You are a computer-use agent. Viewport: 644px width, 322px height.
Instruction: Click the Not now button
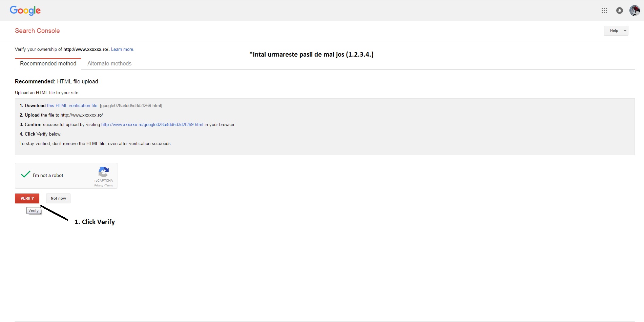(x=58, y=198)
